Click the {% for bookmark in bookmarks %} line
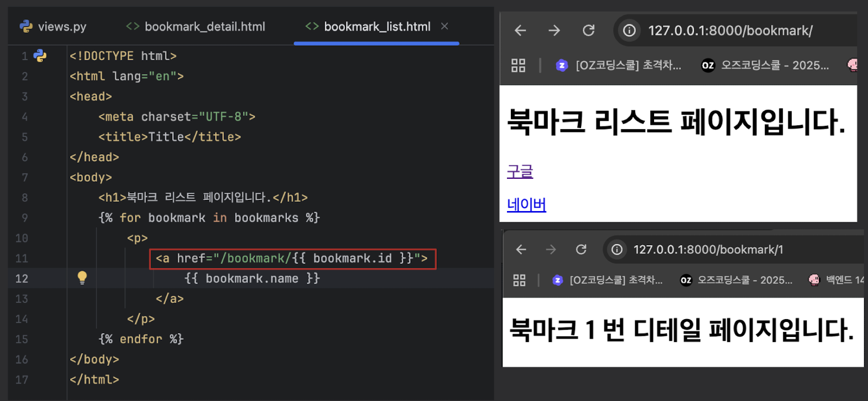Viewport: 868px width, 401px height. tap(209, 217)
